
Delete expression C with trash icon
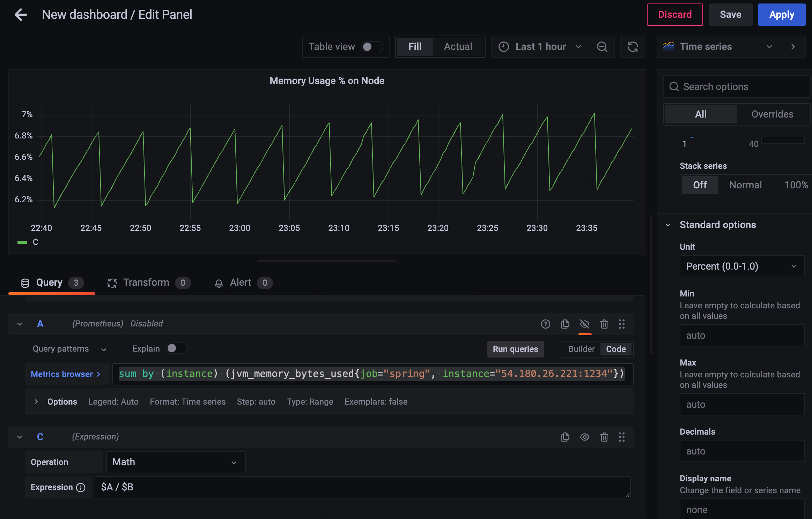click(604, 437)
